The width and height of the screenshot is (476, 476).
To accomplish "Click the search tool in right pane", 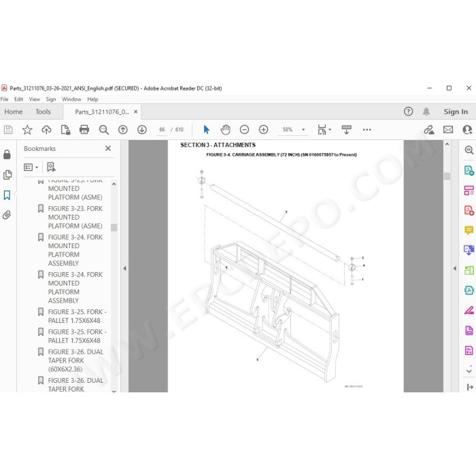I will pyautogui.click(x=469, y=150).
